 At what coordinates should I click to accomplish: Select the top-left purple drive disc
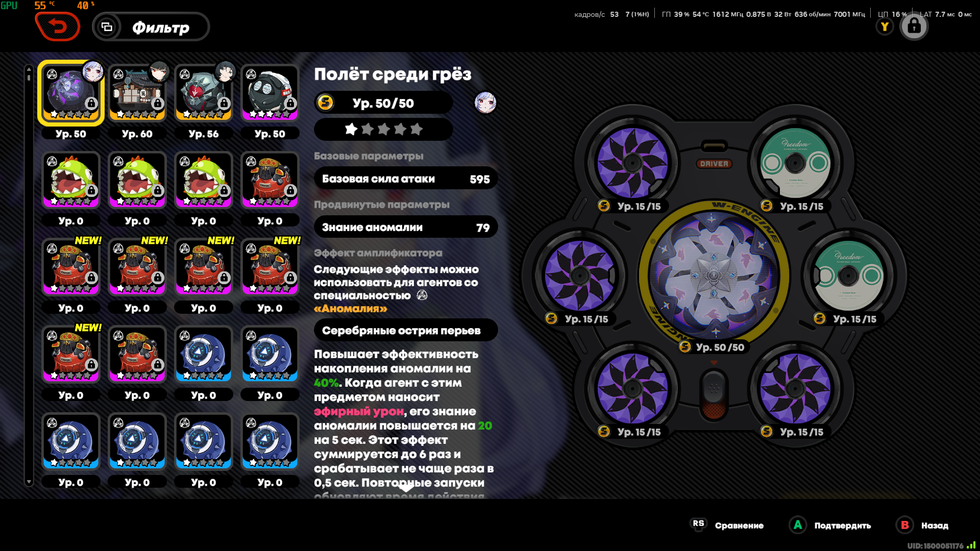click(x=632, y=163)
